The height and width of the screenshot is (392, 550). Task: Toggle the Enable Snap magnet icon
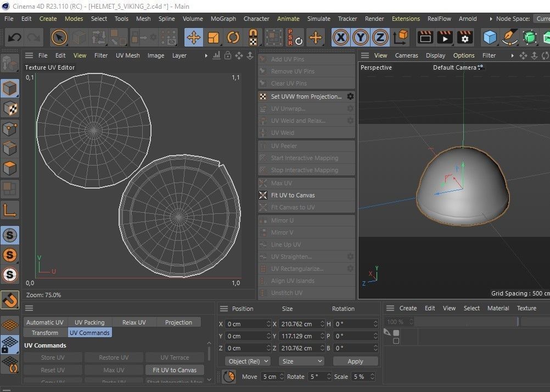point(9,300)
